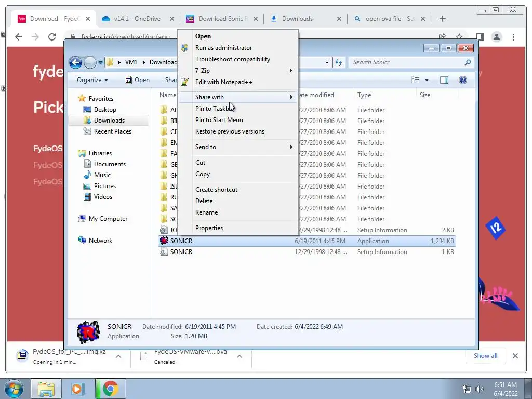
Task: Switch to the Download Sonic R tab
Action: (x=222, y=19)
